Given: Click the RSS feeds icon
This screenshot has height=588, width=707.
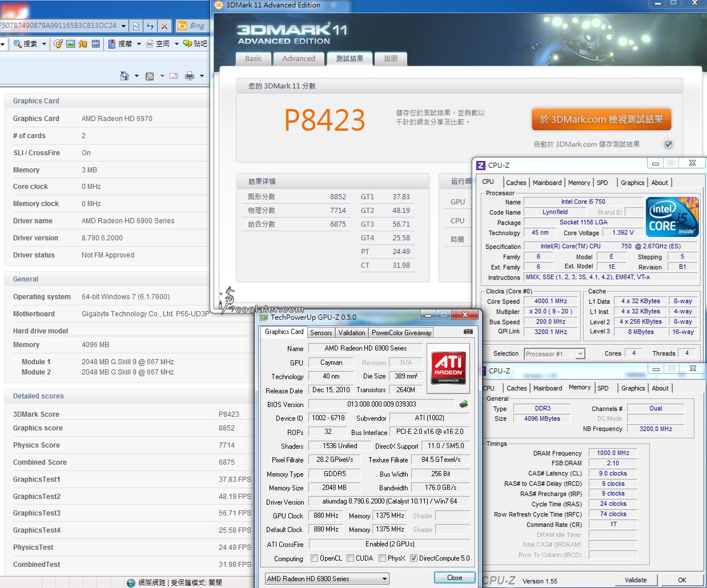Looking at the screenshot, I should (150, 76).
